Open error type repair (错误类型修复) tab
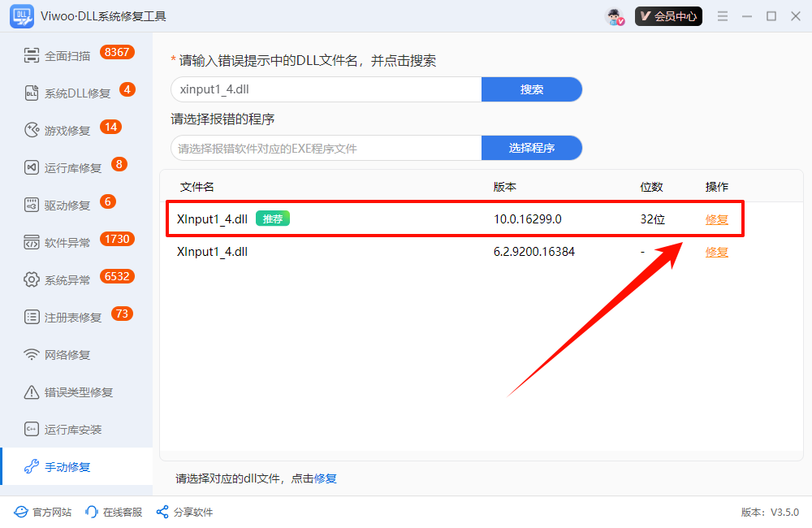The width and height of the screenshot is (812, 528). click(x=79, y=392)
